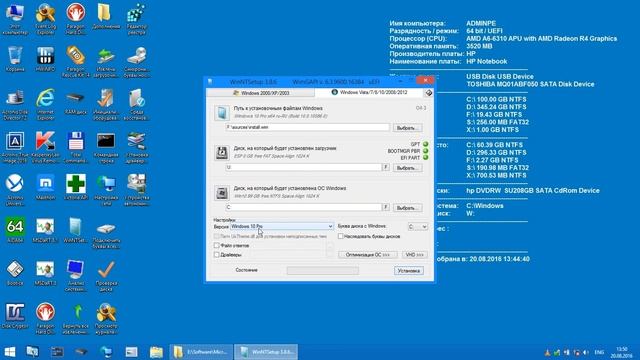Image resolution: width=640 pixels, height=360 pixels.
Task: Click the Windows OS disk path field
Action: [303, 207]
